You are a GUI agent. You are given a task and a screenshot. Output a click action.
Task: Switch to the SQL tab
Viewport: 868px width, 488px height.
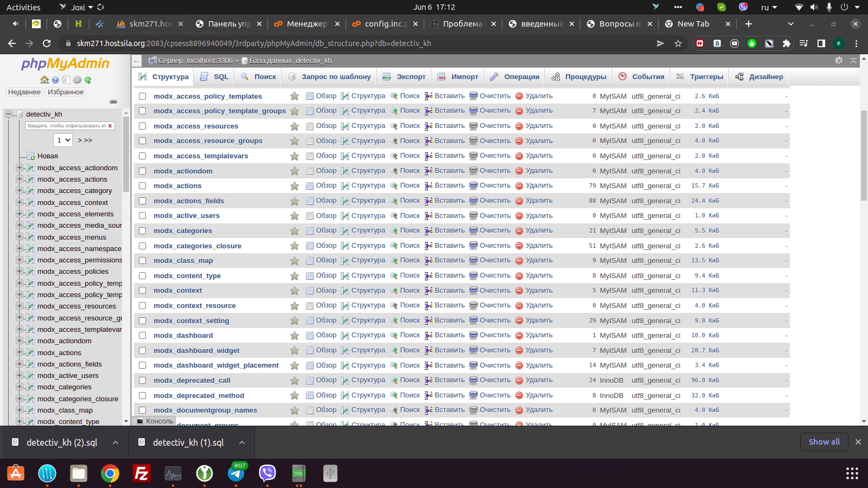(x=214, y=77)
